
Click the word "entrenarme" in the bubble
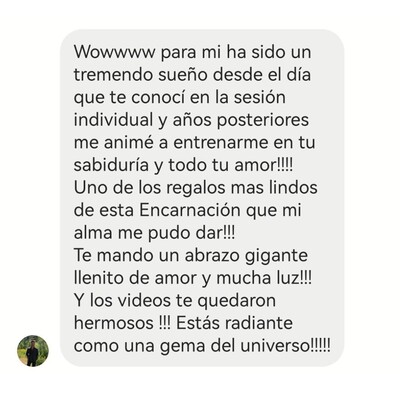pos(221,143)
